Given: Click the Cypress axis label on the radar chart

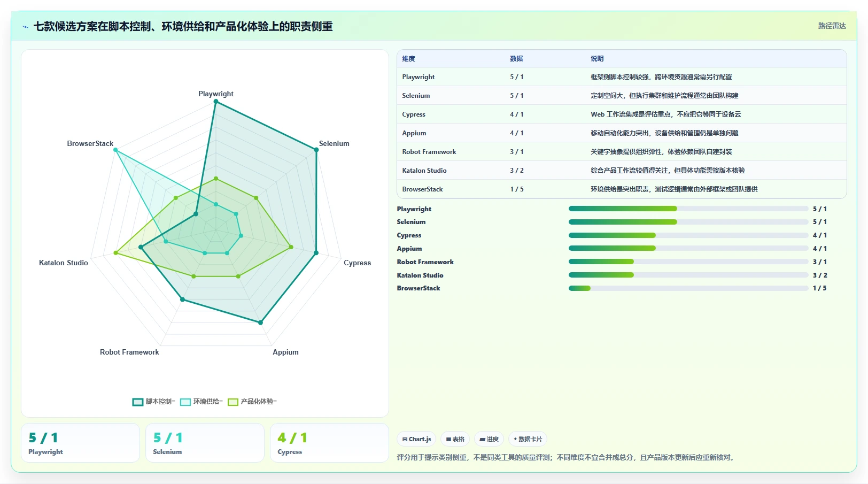Looking at the screenshot, I should [x=357, y=263].
